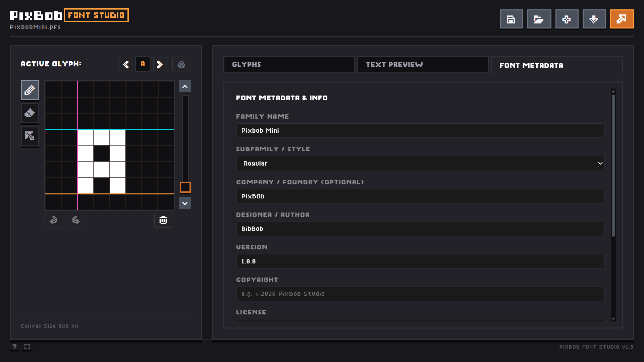
Task: Click the metadata panel scrollbar thumb
Action: click(613, 166)
